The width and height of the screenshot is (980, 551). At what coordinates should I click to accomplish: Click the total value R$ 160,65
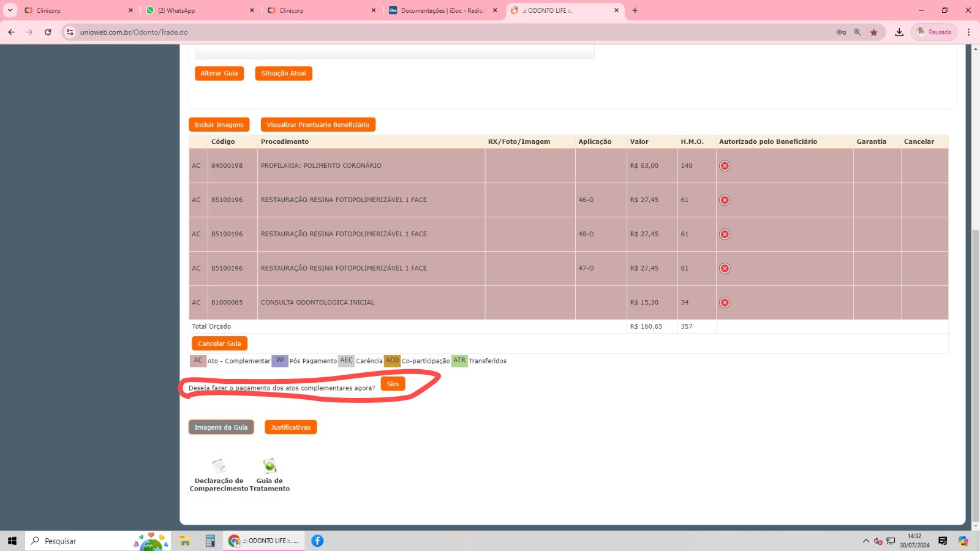[646, 326]
